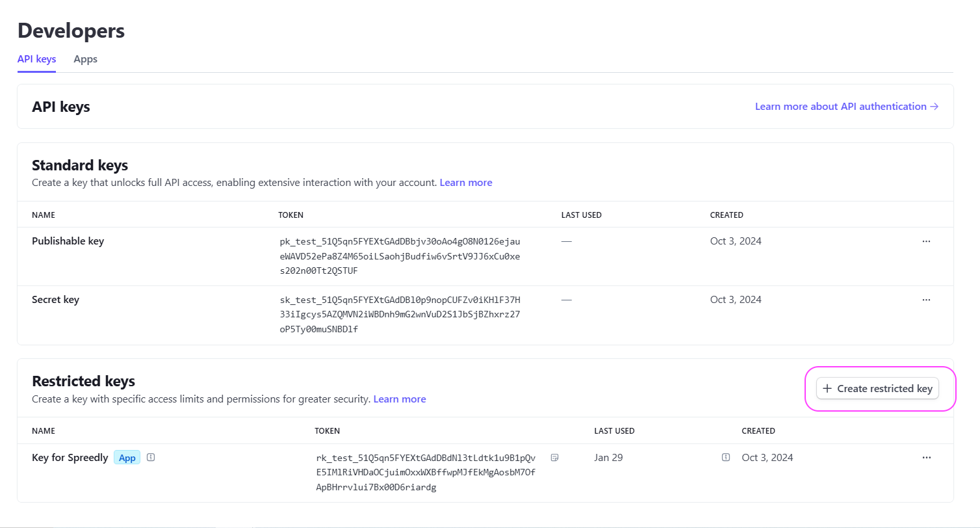980x528 pixels.
Task: Open the overflow menu for Secret key
Action: (x=926, y=300)
